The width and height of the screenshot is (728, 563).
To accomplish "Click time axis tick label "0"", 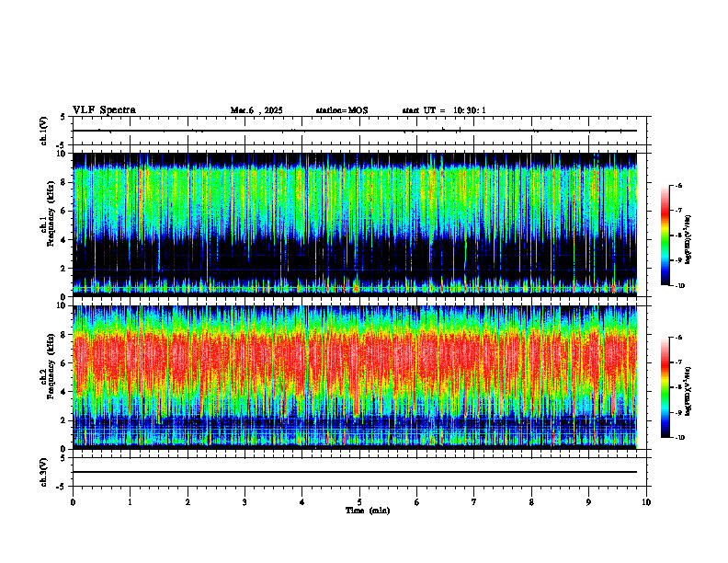I will point(73,502).
